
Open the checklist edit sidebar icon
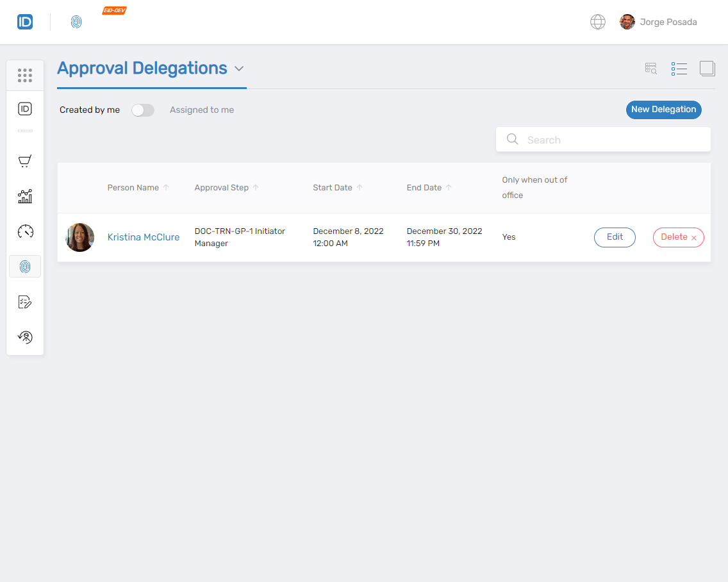pos(25,302)
